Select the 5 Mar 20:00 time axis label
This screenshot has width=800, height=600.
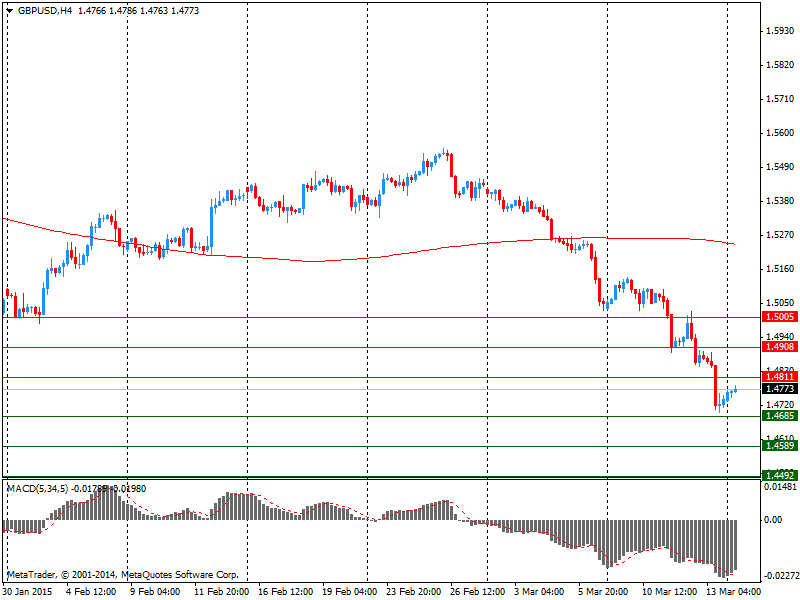(x=603, y=591)
